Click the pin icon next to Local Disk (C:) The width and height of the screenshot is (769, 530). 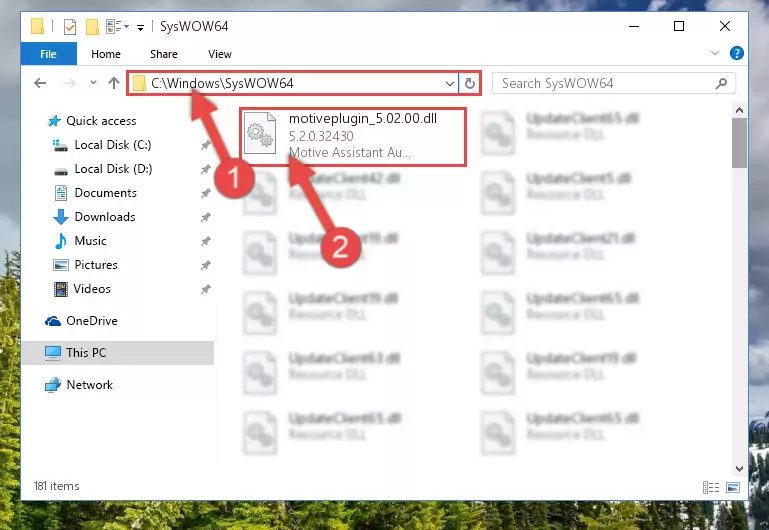[205, 145]
